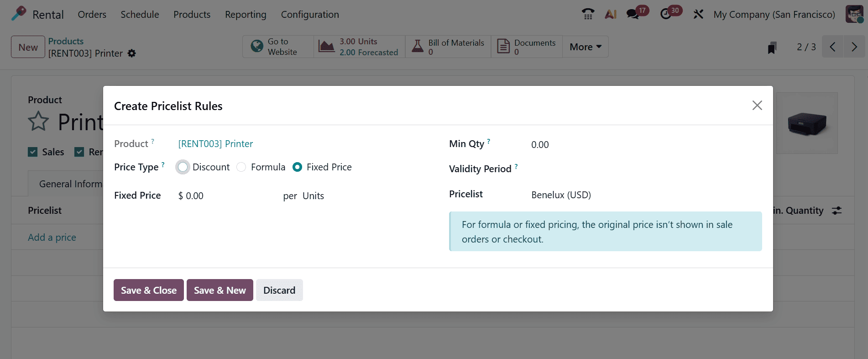The image size is (868, 359).
Task: Open the AI assistant icon
Action: 610,14
